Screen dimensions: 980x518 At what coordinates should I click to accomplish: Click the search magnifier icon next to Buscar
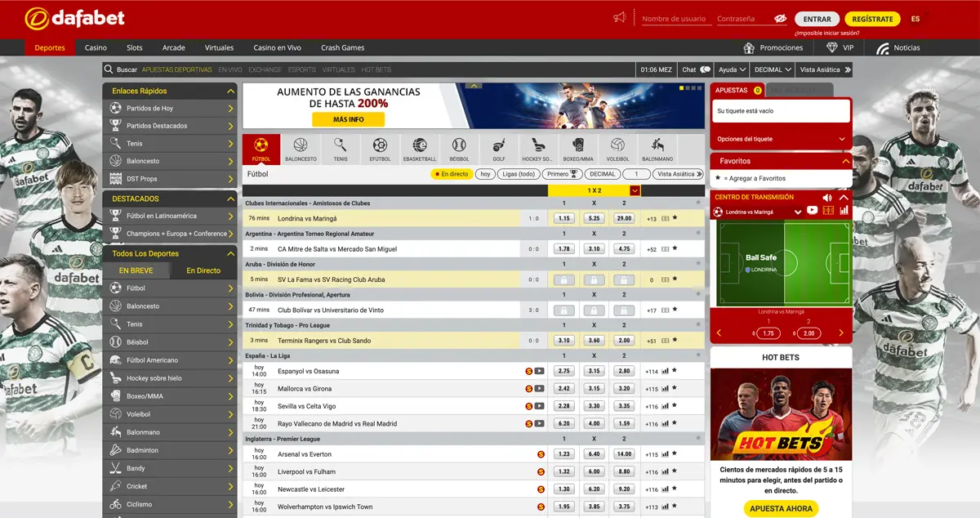pos(109,69)
